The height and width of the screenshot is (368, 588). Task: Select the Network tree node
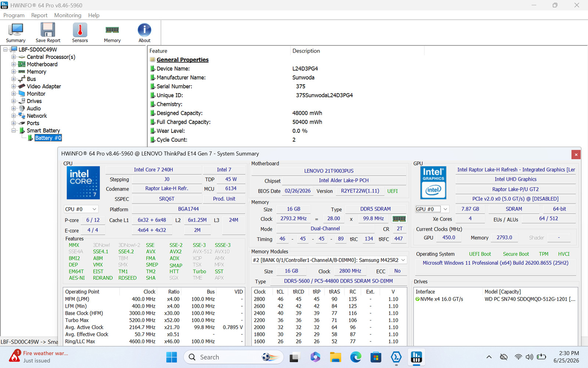[x=37, y=116]
